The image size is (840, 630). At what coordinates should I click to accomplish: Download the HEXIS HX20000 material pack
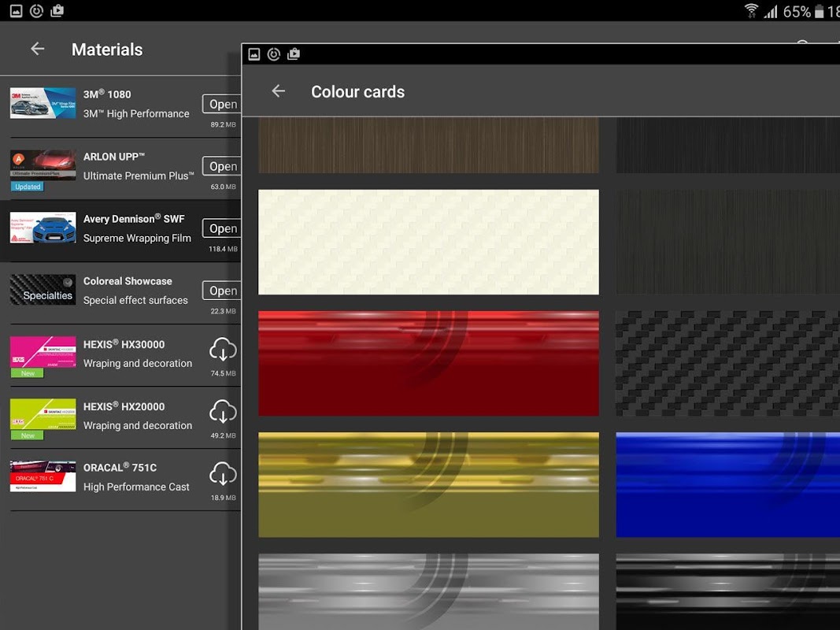(x=223, y=411)
